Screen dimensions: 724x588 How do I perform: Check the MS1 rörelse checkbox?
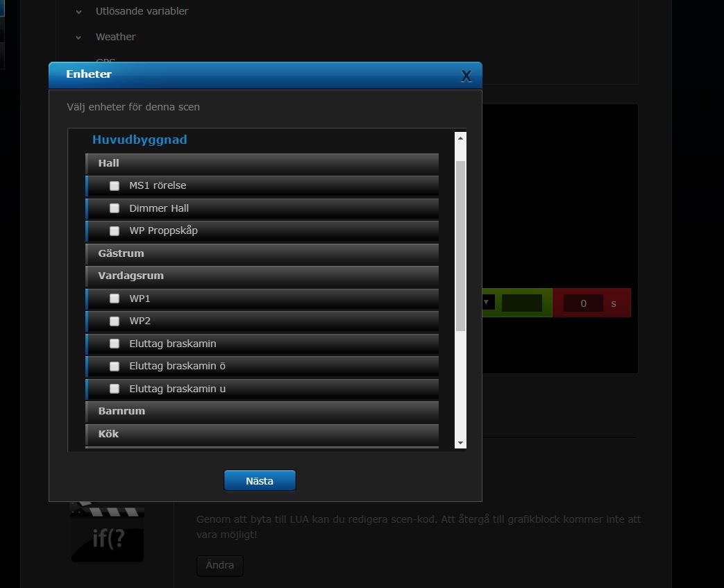(115, 186)
